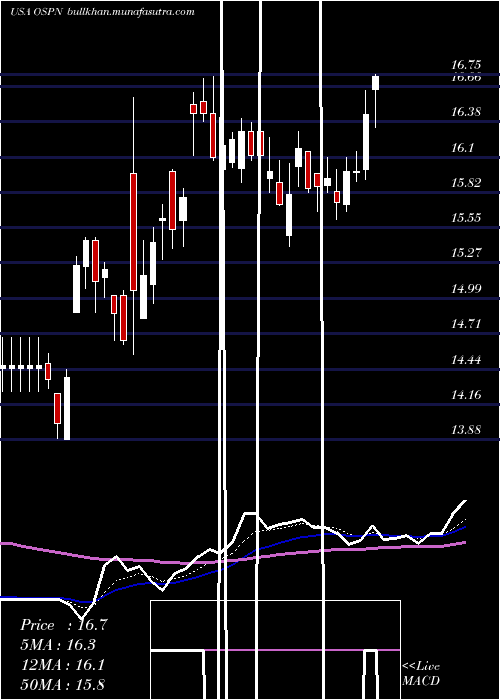Click the 15.82 price axis label
Viewport: 500px width, 700px height.
tap(466, 183)
